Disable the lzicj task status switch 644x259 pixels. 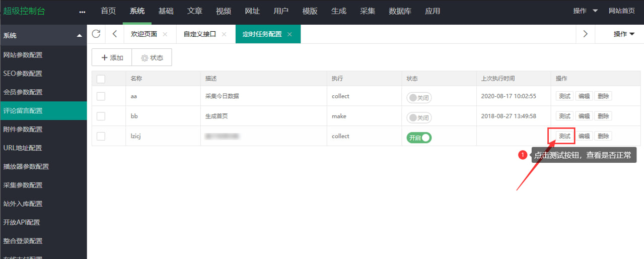coord(419,138)
